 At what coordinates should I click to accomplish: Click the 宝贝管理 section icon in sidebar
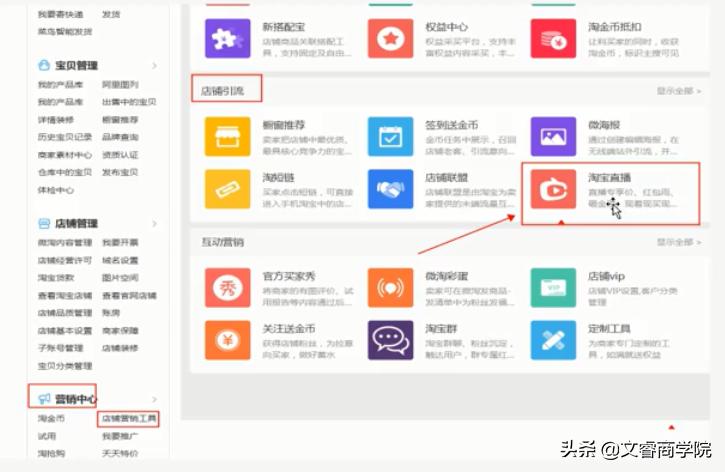[44, 65]
